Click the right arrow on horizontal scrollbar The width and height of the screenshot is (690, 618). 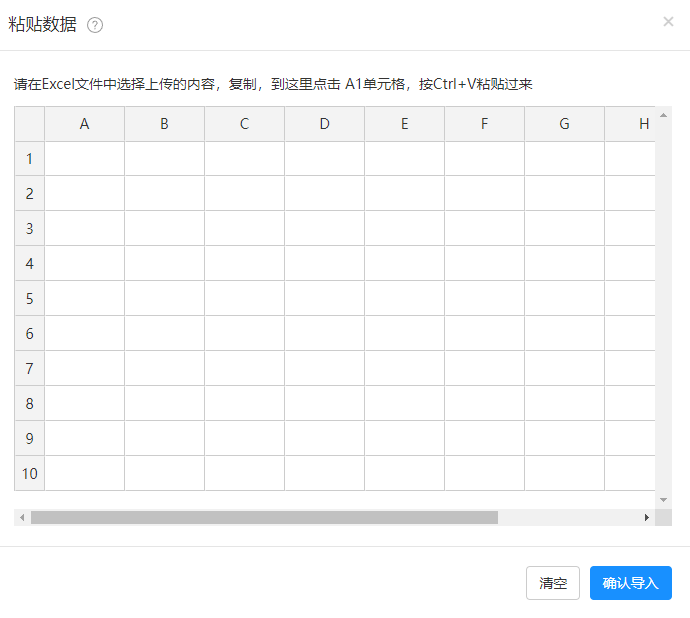pyautogui.click(x=647, y=518)
